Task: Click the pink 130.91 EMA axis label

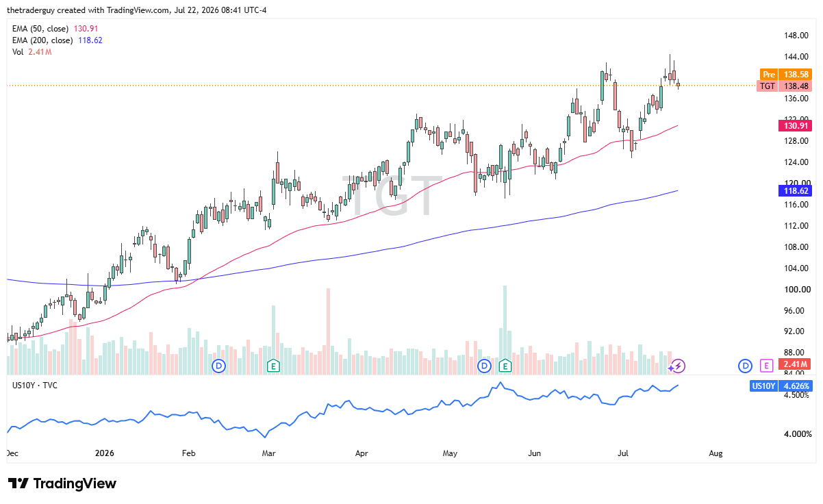Action: click(x=796, y=125)
